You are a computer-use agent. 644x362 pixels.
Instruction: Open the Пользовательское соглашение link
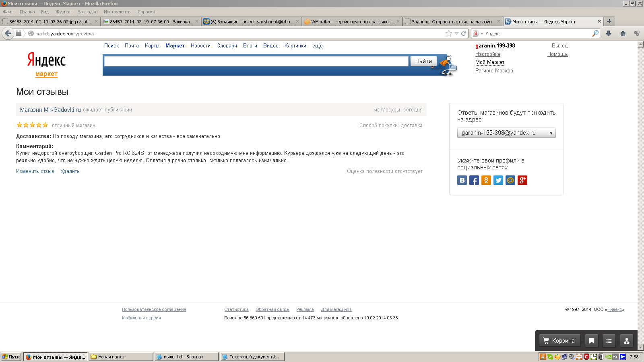(x=154, y=310)
